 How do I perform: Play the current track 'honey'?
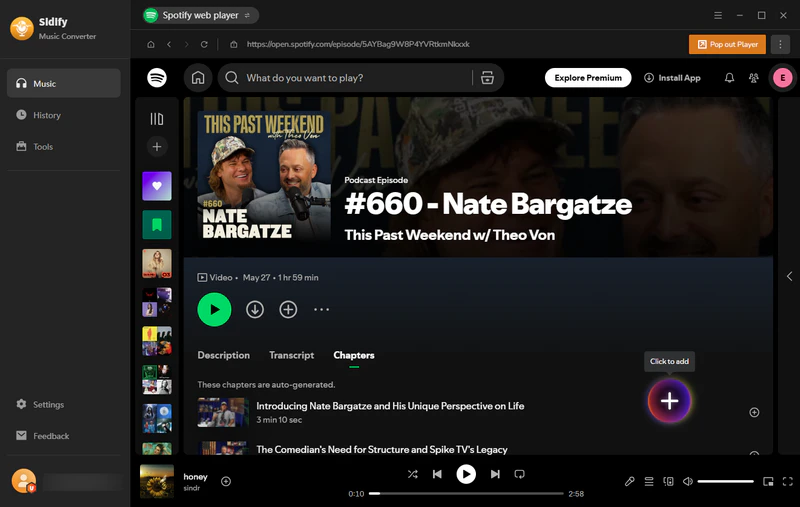point(466,474)
